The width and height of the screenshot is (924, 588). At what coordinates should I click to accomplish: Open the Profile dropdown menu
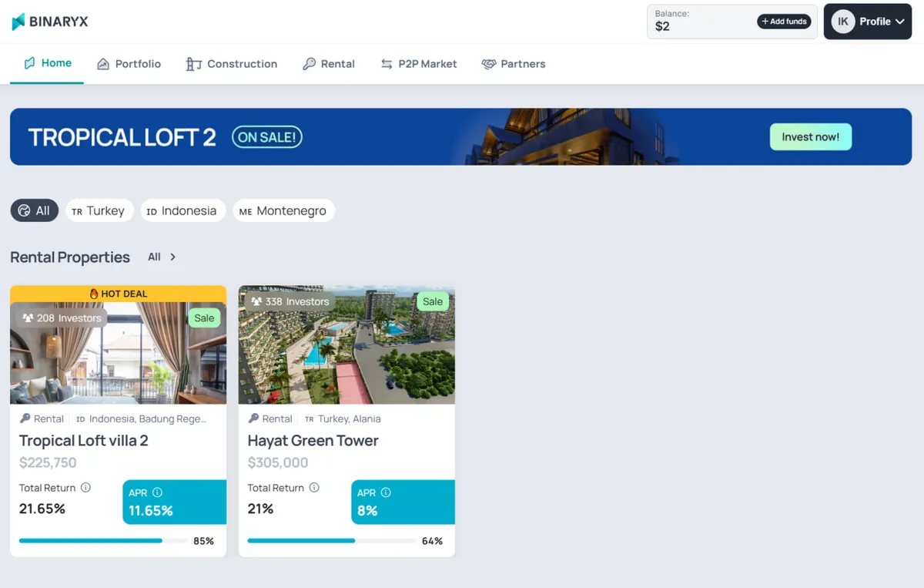coord(868,22)
